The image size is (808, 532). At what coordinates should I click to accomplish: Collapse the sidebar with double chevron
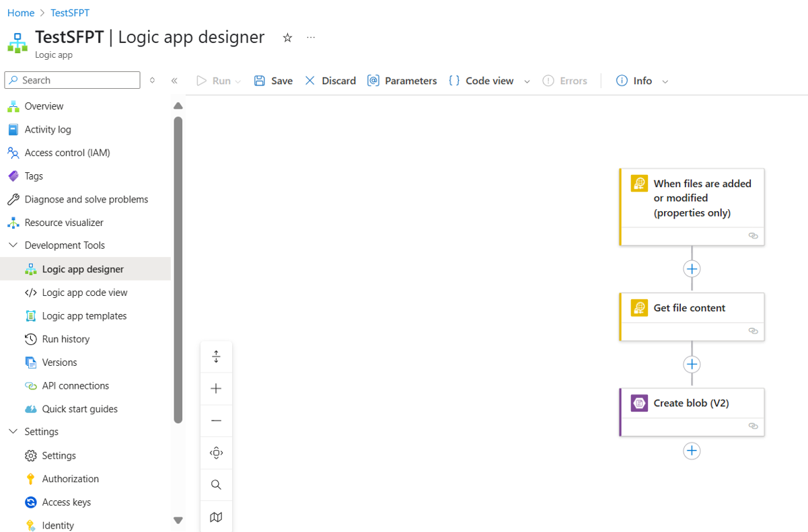(x=174, y=80)
